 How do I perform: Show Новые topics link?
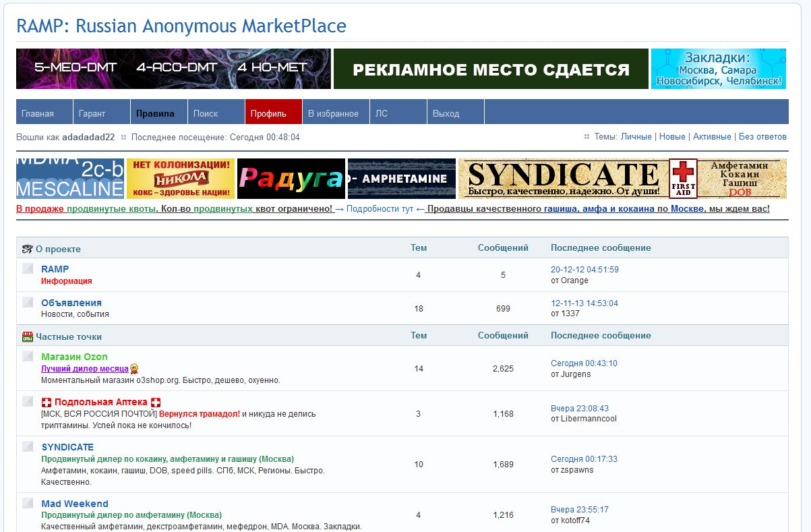tap(672, 137)
